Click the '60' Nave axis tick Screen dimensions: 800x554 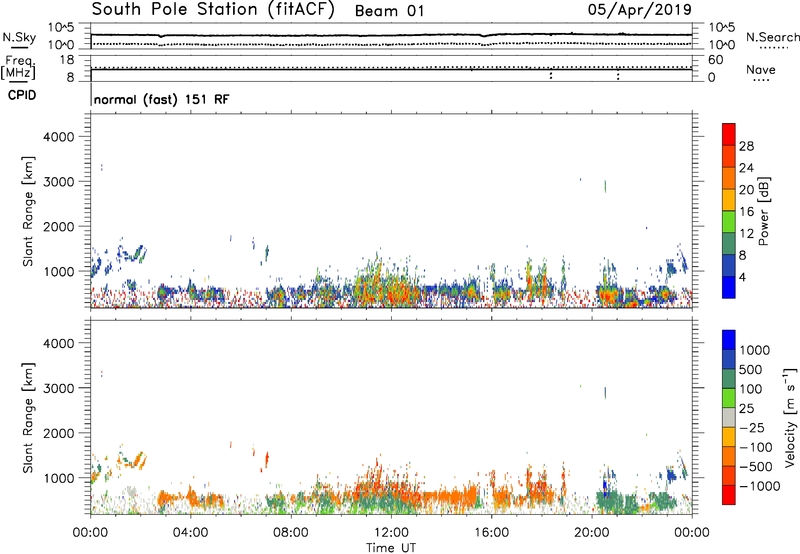point(715,60)
